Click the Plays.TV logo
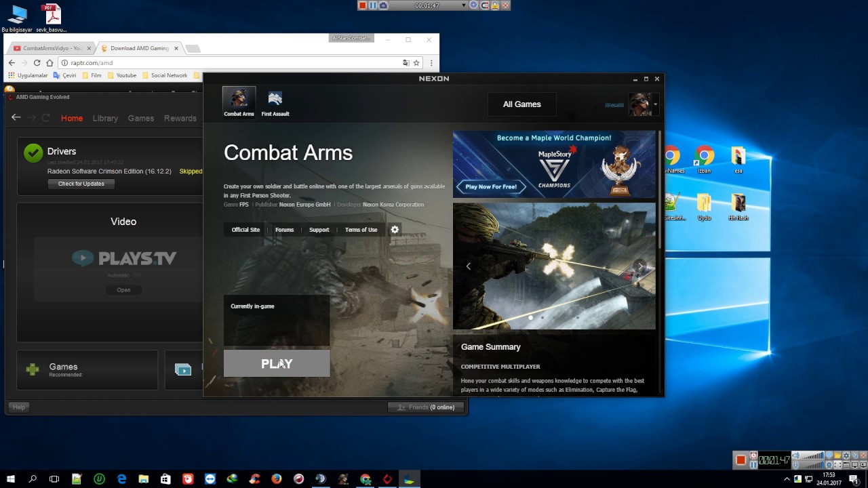Screen dimensions: 868x488 point(124,258)
